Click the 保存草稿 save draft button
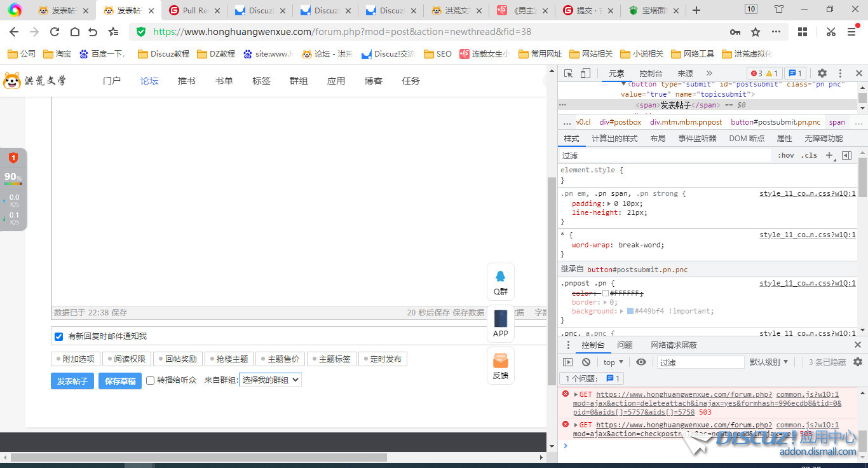The width and height of the screenshot is (868, 468). [x=119, y=381]
